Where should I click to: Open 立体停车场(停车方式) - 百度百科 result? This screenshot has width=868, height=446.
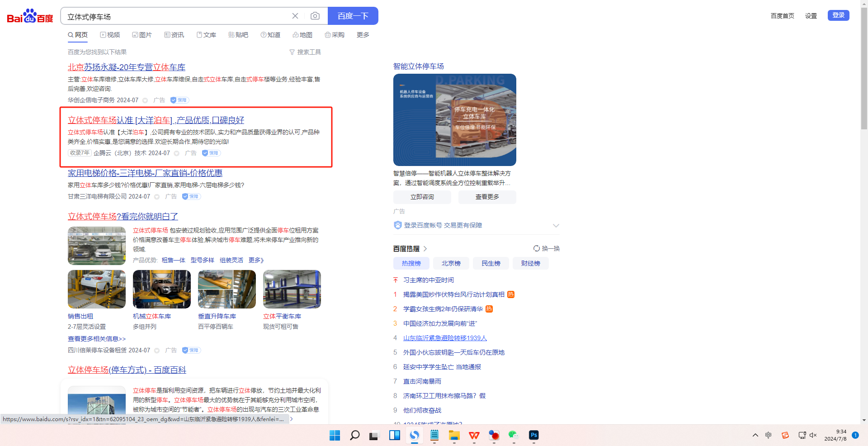[127, 370]
